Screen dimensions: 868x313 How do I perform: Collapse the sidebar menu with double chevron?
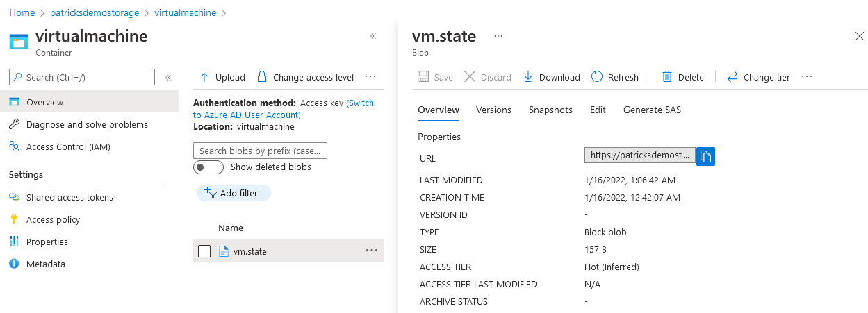click(168, 77)
